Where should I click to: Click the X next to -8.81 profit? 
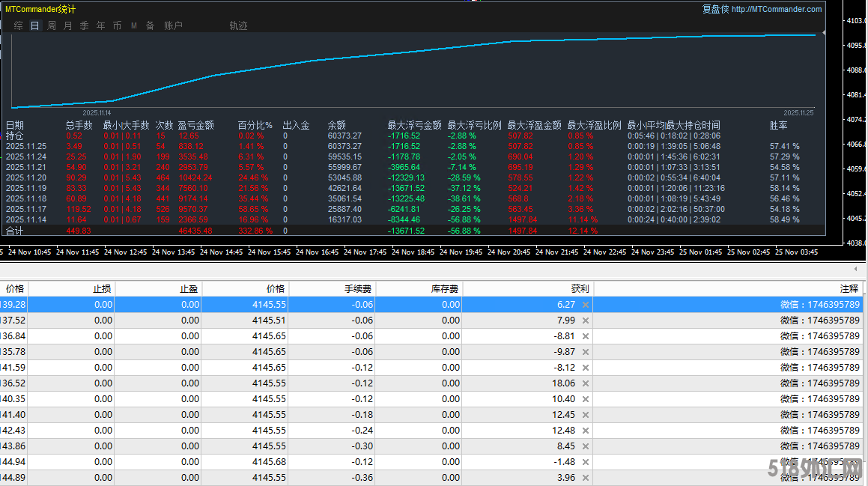[x=586, y=336]
